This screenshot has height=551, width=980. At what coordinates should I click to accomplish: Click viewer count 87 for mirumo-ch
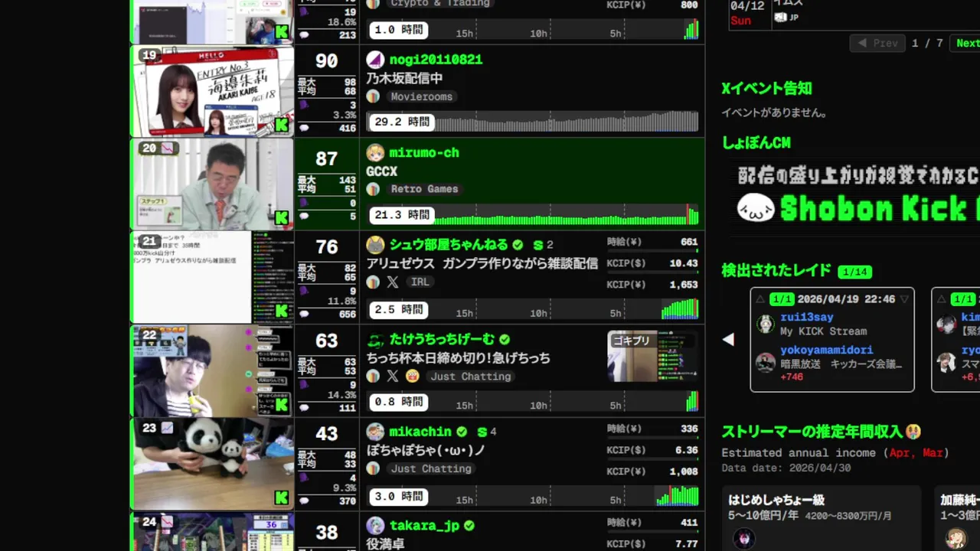327,158
